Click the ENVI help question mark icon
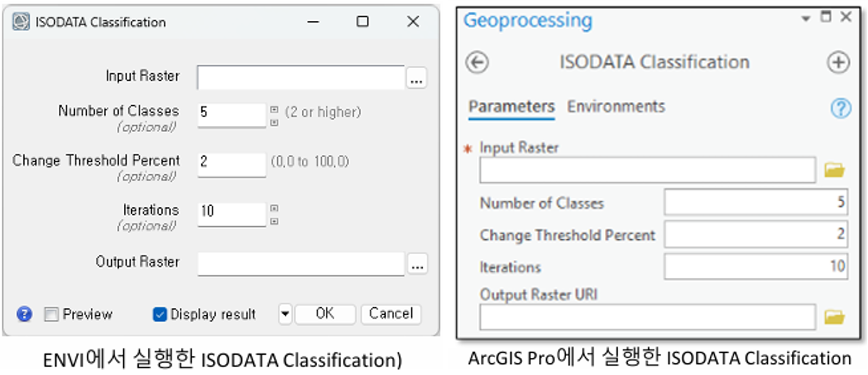Screen dimensions: 868x375 pyautogui.click(x=24, y=315)
